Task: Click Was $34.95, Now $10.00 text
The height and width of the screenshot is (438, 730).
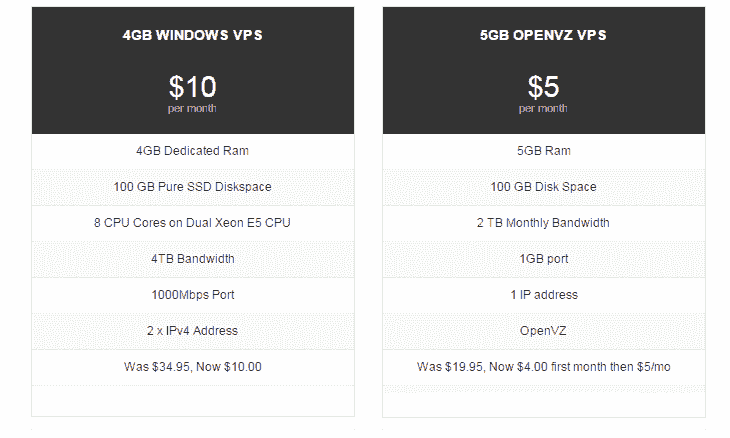Action: tap(193, 367)
